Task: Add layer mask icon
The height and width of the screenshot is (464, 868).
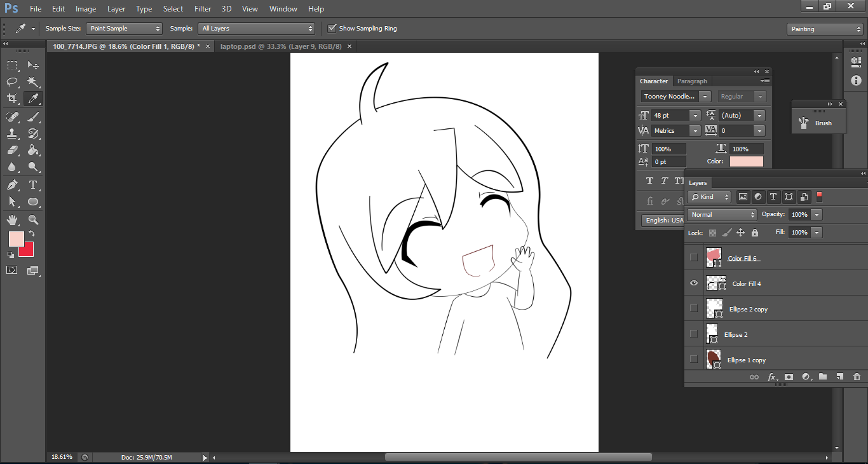Action: click(x=789, y=377)
